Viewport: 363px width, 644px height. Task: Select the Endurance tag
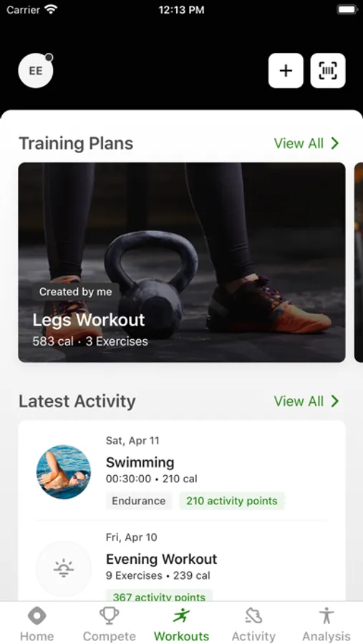point(138,501)
